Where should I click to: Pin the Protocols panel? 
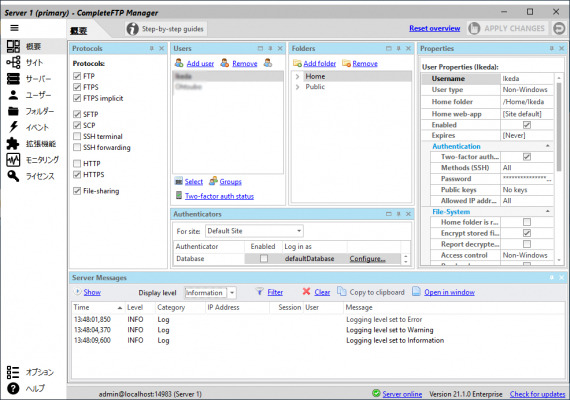click(152, 48)
